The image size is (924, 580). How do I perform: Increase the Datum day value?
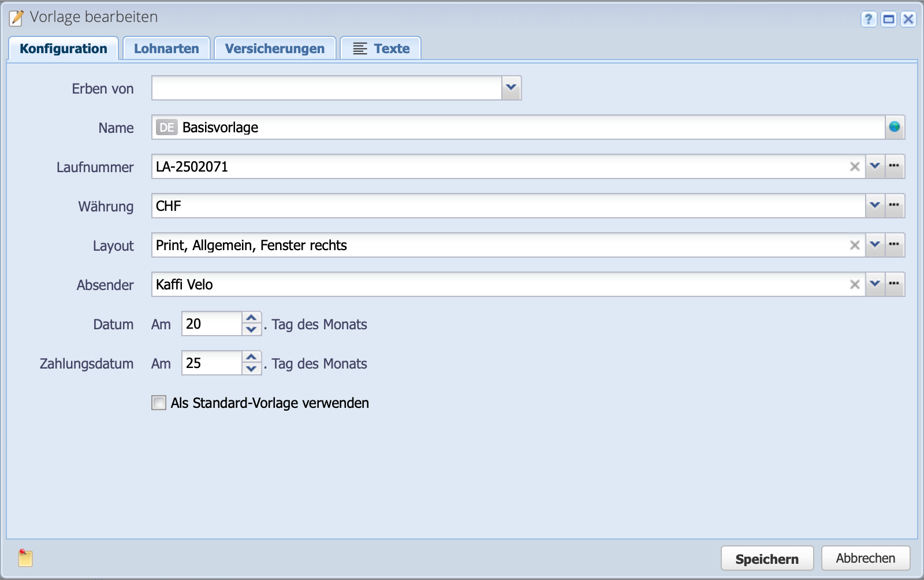tap(251, 318)
